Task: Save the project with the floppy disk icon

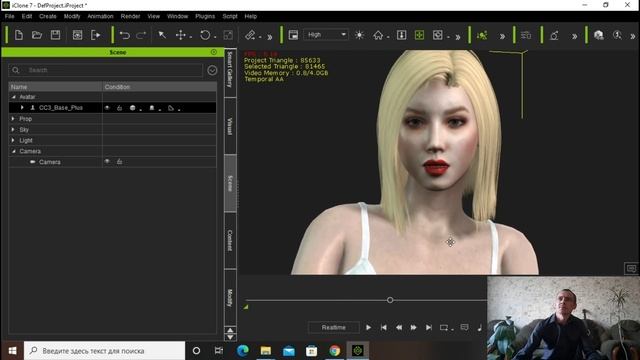Action: click(x=56, y=35)
